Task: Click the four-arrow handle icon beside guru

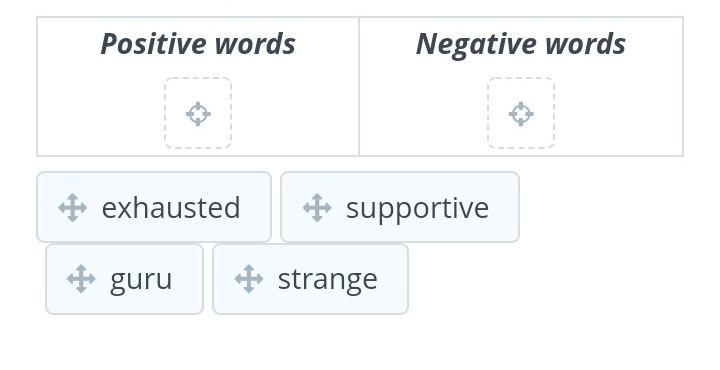Action: point(81,279)
